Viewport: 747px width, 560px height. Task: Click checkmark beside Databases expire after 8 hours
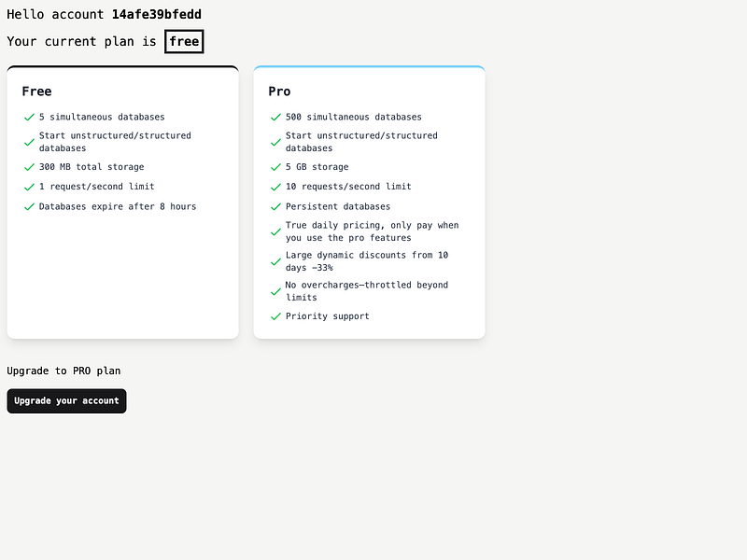coord(29,206)
